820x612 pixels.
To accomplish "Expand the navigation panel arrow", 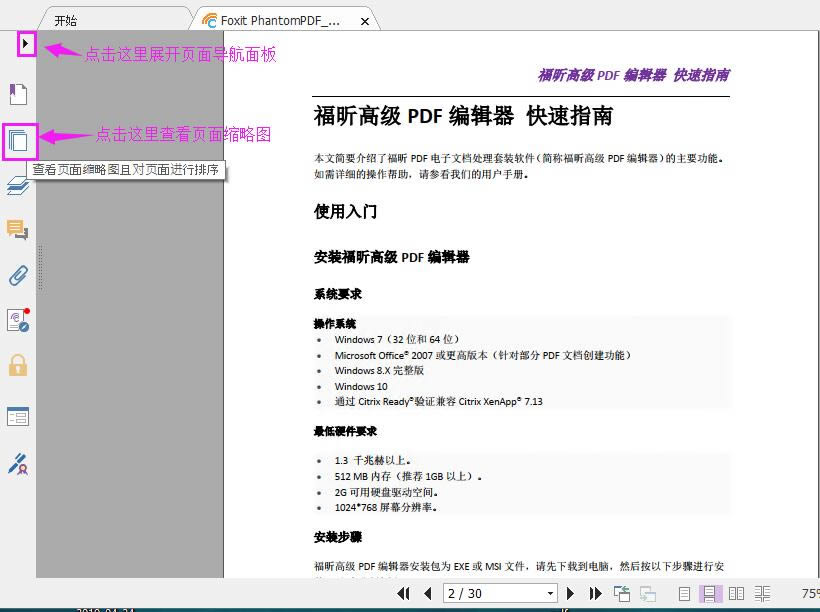I will 26,44.
